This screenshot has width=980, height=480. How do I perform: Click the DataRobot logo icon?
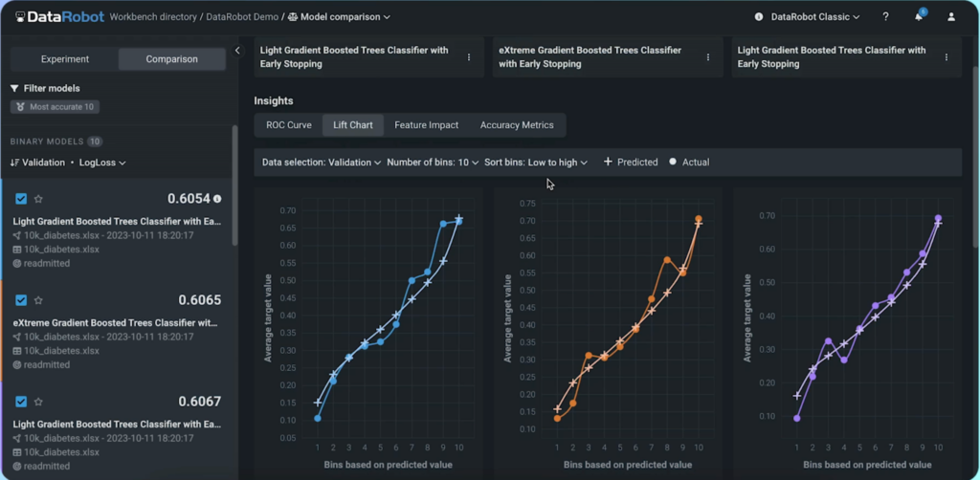point(20,16)
